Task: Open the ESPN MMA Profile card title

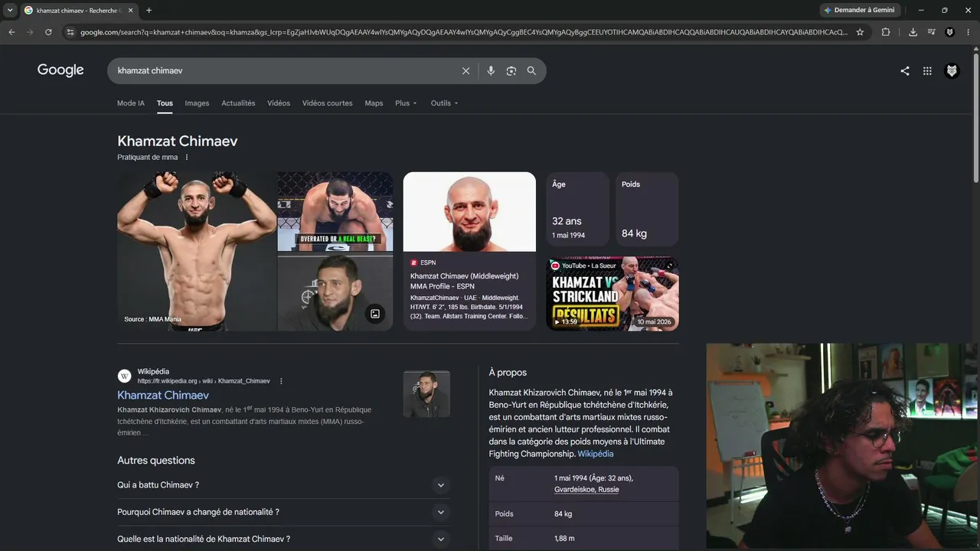Action: pos(464,281)
